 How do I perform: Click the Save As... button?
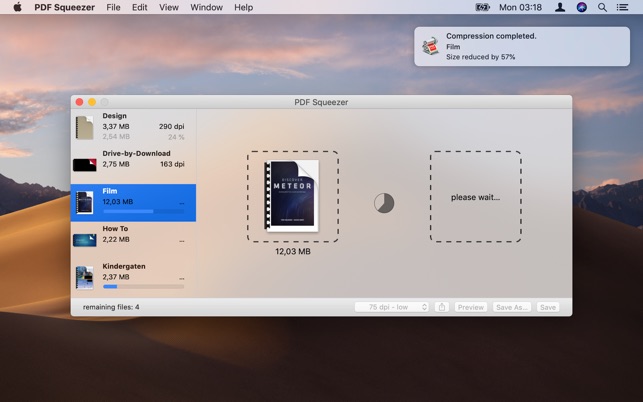click(512, 307)
